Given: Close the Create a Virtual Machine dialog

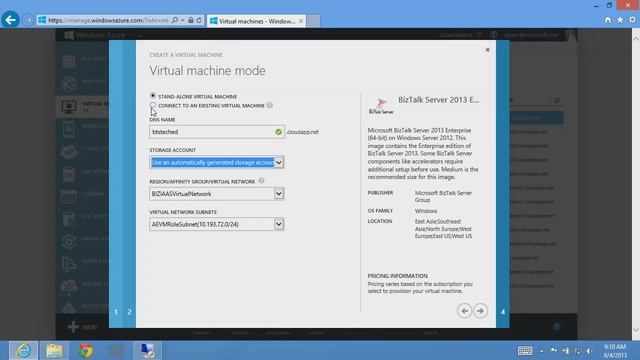Looking at the screenshot, I should click(x=487, y=50).
